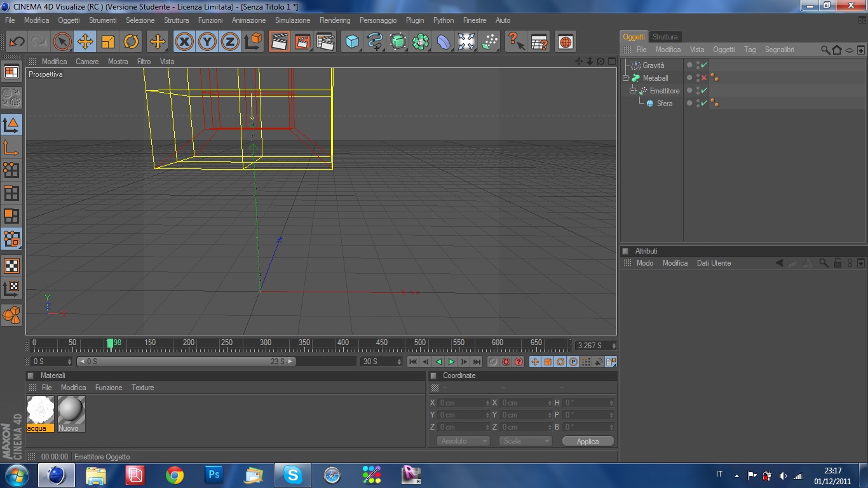This screenshot has height=488, width=868.
Task: Click the record keyframe button
Action: [x=493, y=362]
